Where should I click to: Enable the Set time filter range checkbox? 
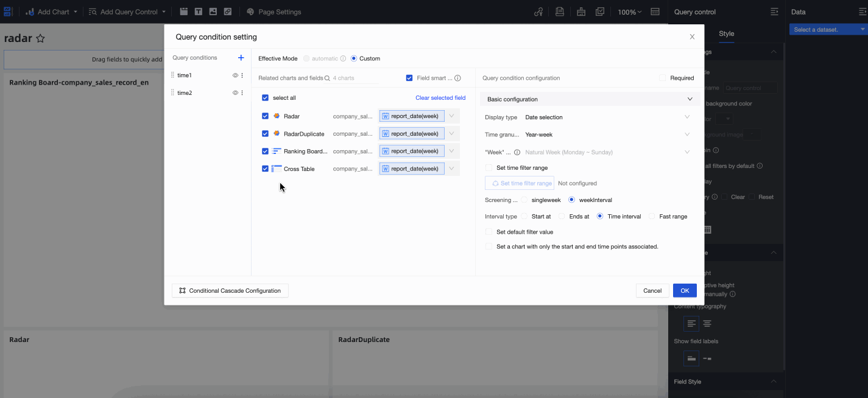pyautogui.click(x=489, y=167)
